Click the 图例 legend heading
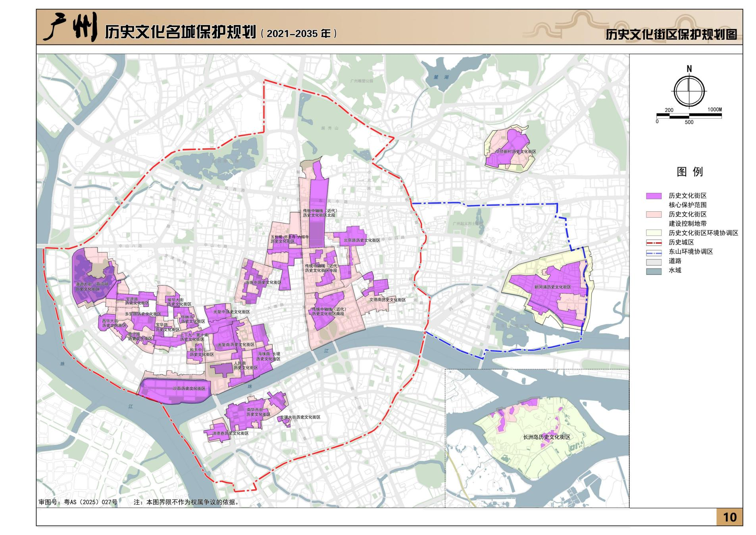This screenshot has width=756, height=535. [689, 172]
